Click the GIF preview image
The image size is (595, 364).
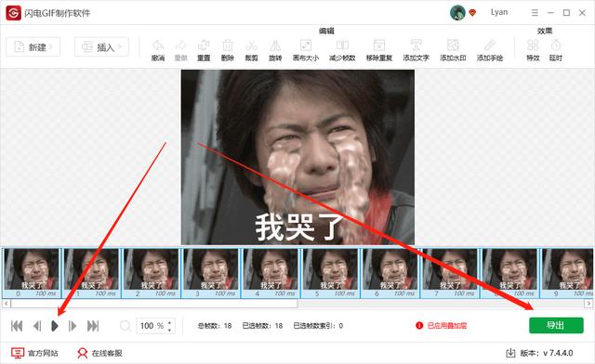pos(297,157)
